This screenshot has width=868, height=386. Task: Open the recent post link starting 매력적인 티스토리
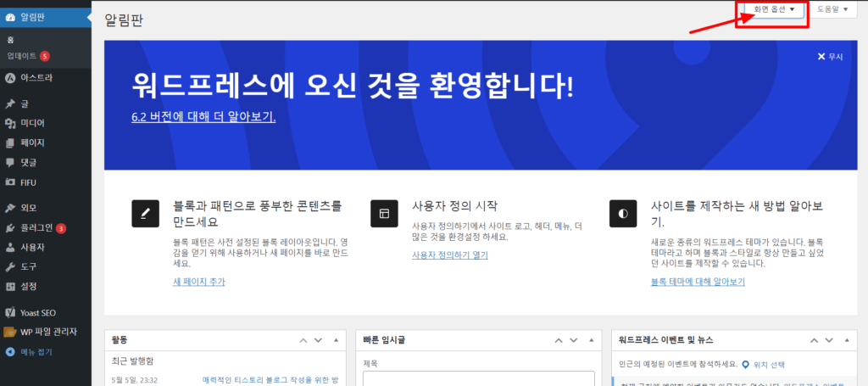pyautogui.click(x=270, y=380)
